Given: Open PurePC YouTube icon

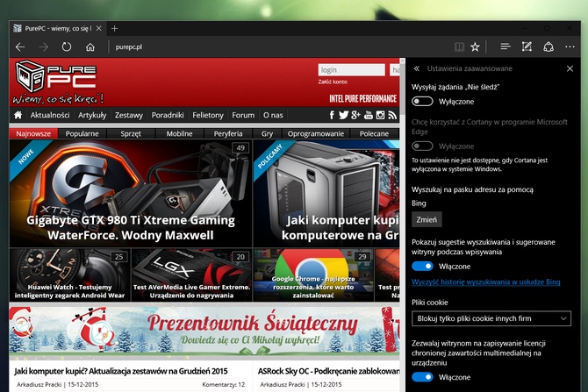Looking at the screenshot, I should click(x=369, y=115).
